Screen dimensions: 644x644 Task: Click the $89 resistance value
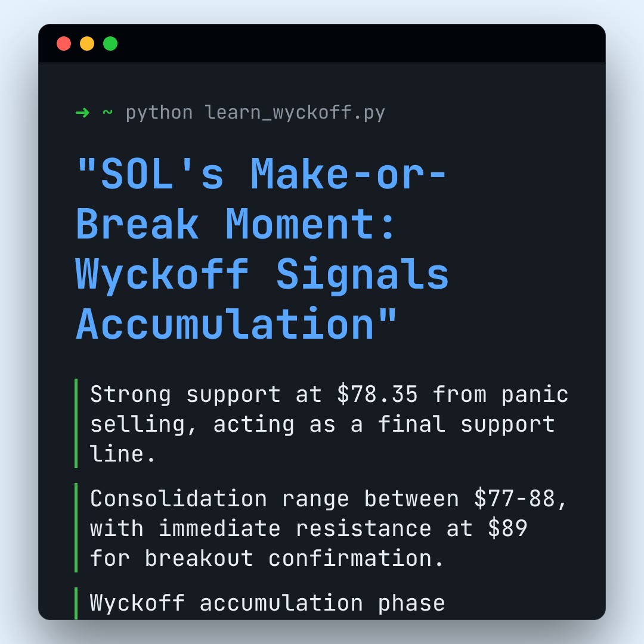point(507,528)
